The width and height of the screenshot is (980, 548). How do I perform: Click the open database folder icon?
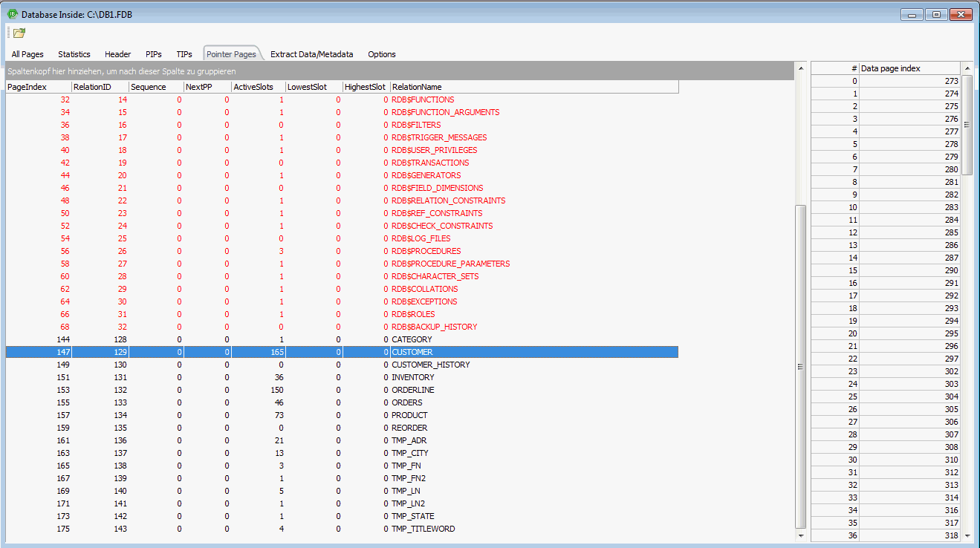coord(19,33)
